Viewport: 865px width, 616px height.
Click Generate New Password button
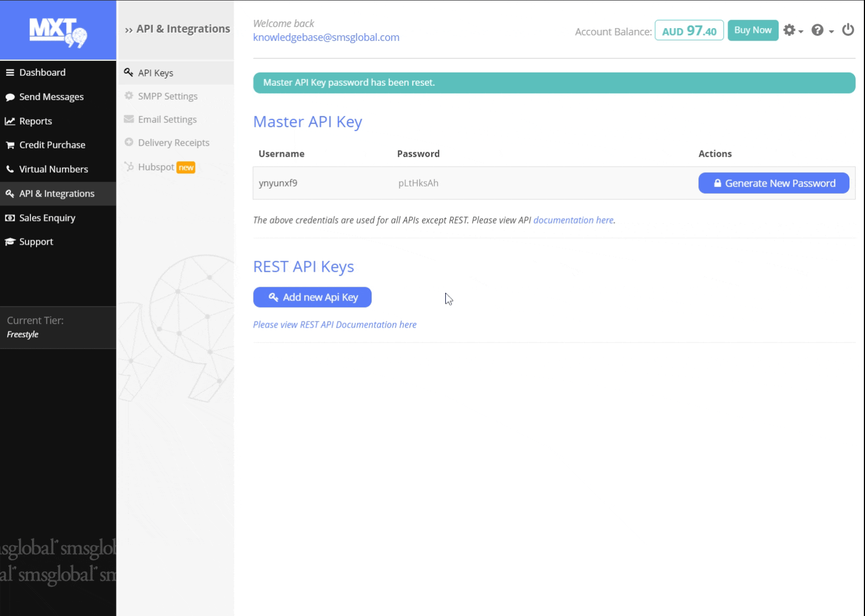(774, 183)
